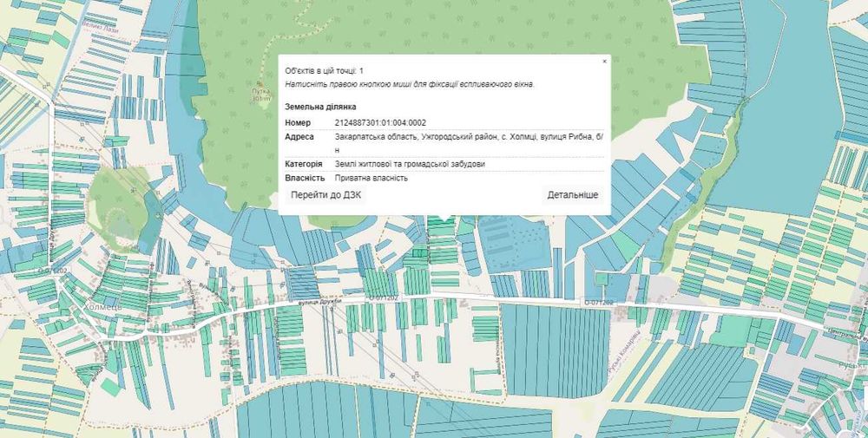Close the land parcel popup window
Screen dimensions: 868x438
pos(604,62)
